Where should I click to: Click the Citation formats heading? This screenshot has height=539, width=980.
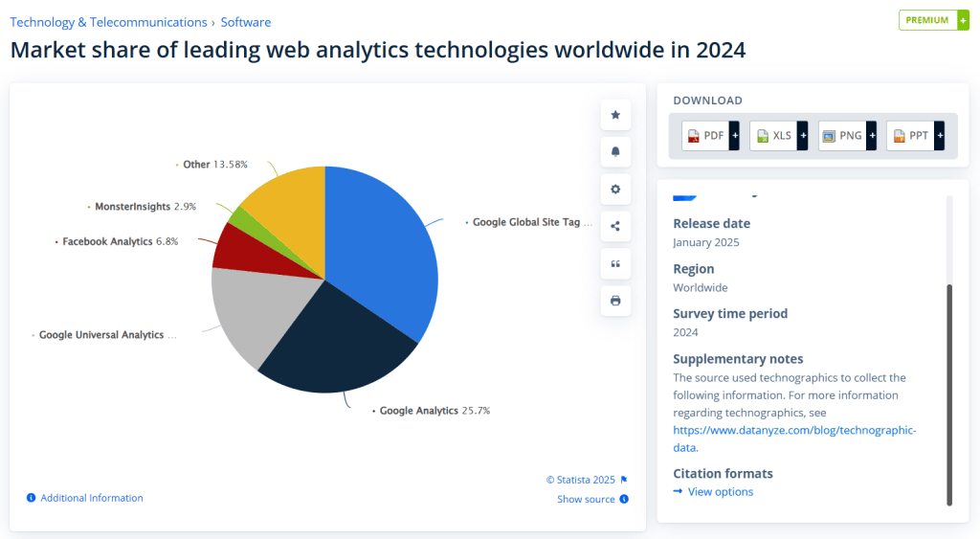click(724, 473)
